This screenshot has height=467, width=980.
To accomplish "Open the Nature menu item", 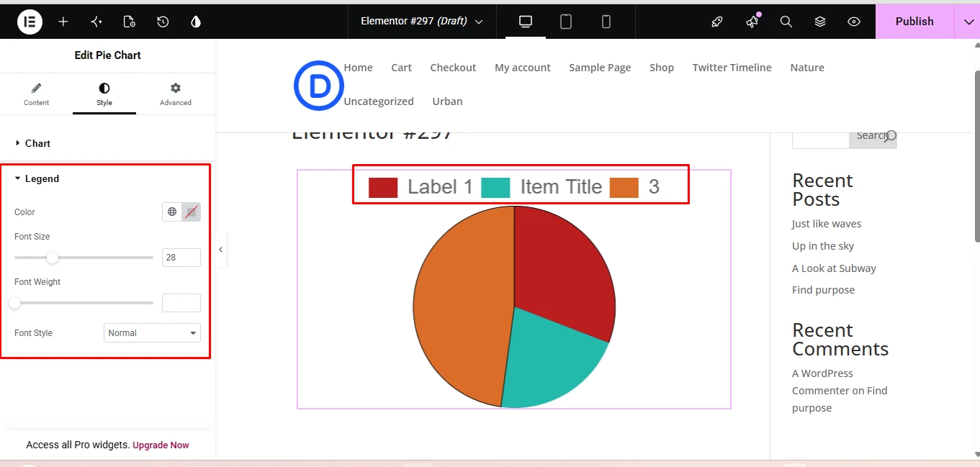I will [807, 68].
